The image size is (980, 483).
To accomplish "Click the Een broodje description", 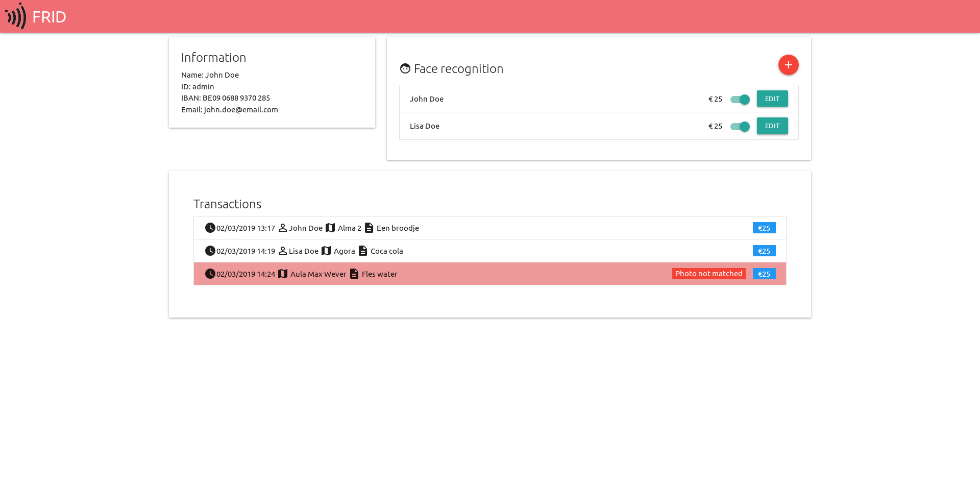I will (398, 228).
